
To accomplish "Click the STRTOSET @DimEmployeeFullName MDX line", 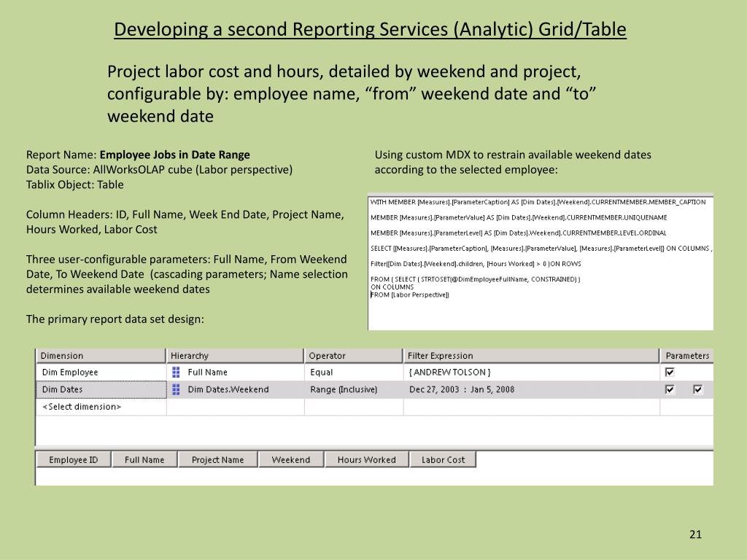I will point(475,279).
